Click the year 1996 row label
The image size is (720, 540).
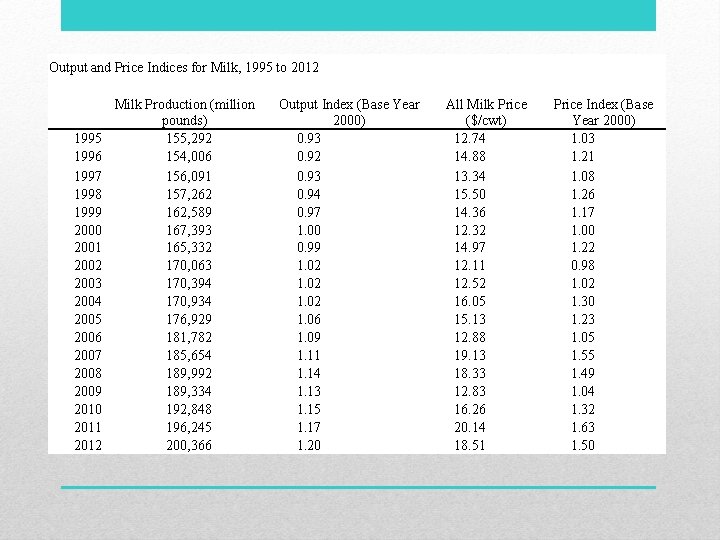click(88, 156)
